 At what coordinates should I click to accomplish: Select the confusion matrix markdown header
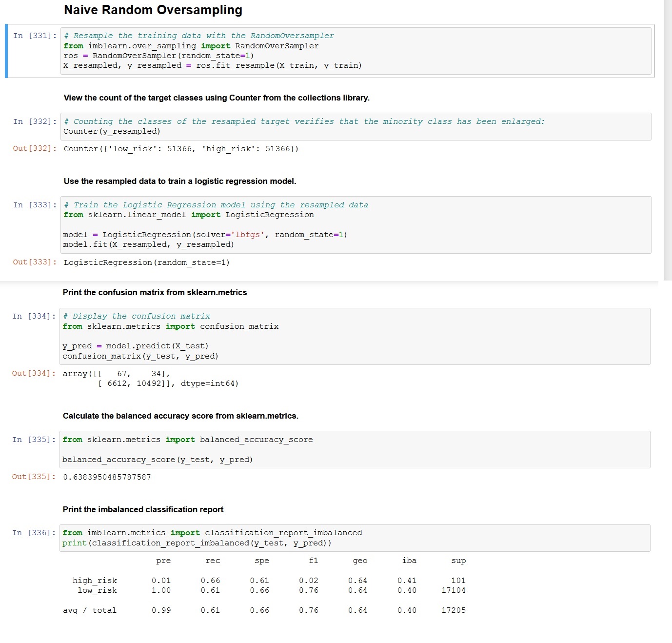(155, 292)
